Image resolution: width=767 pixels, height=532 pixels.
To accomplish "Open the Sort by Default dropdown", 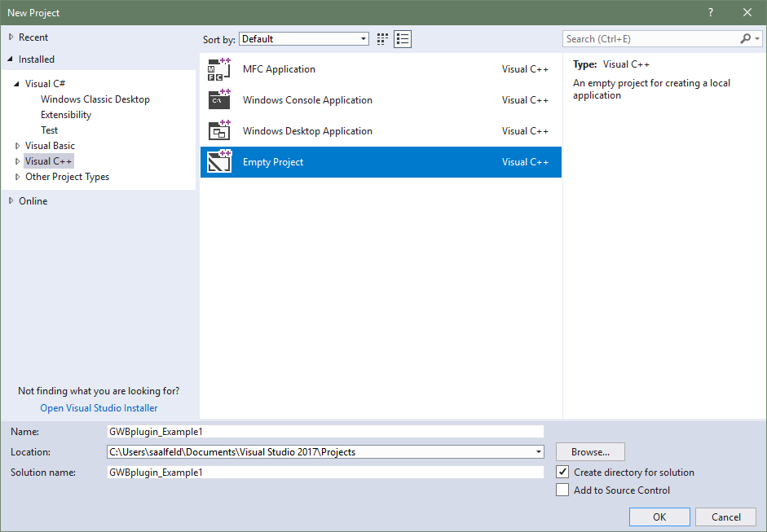I will 304,39.
